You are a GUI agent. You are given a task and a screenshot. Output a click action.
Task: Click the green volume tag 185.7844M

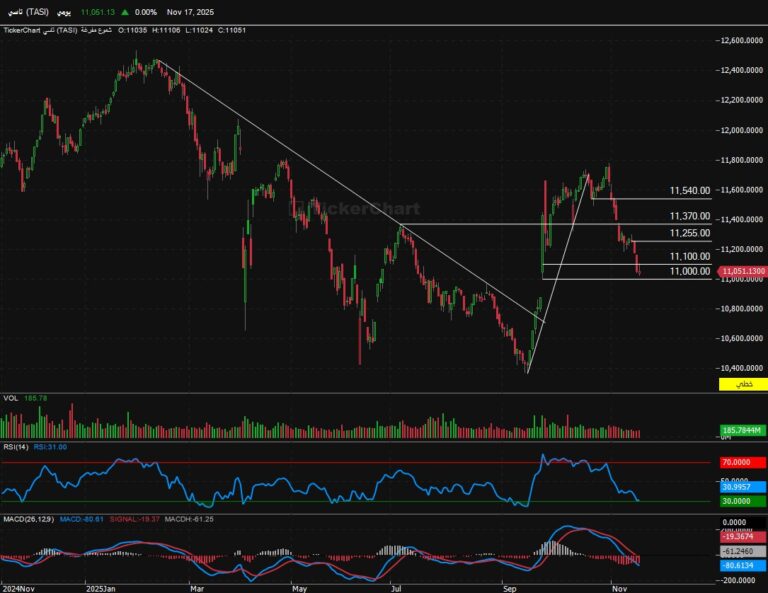point(743,430)
